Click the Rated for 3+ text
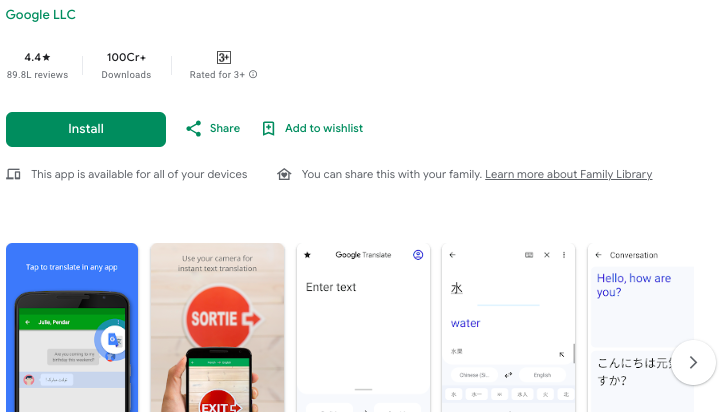 pyautogui.click(x=217, y=75)
